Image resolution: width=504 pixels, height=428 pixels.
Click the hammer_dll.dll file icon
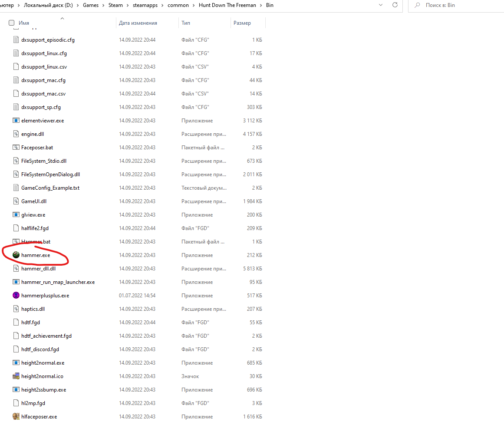(16, 268)
